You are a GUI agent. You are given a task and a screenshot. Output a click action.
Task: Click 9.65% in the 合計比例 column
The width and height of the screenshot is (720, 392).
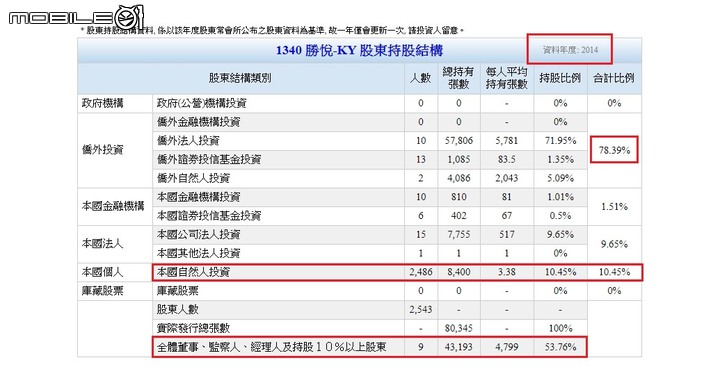(x=614, y=244)
